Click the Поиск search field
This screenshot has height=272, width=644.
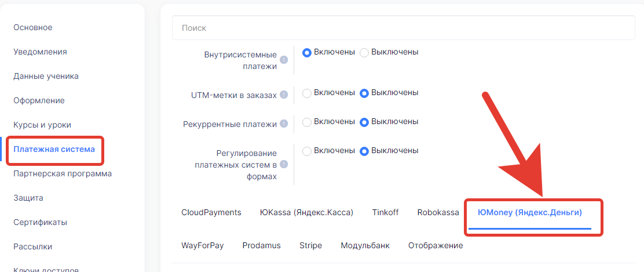[x=403, y=28]
